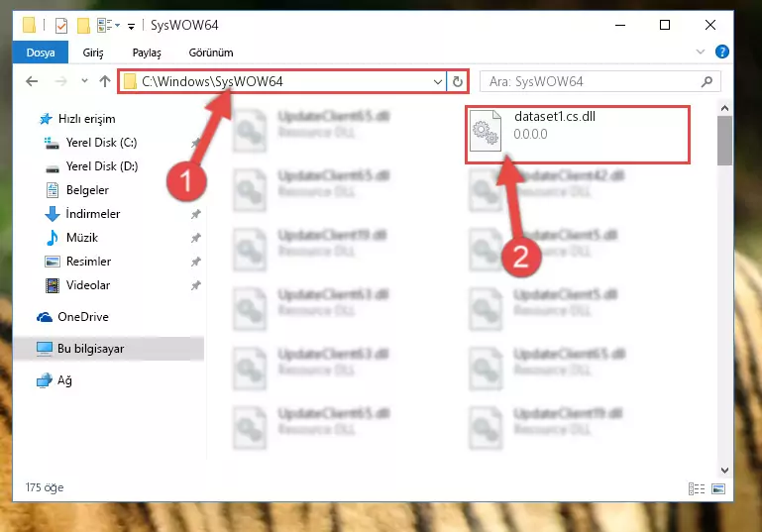Switch to the Paylaş ribbon tab
Screen dimensions: 762x532
point(147,53)
